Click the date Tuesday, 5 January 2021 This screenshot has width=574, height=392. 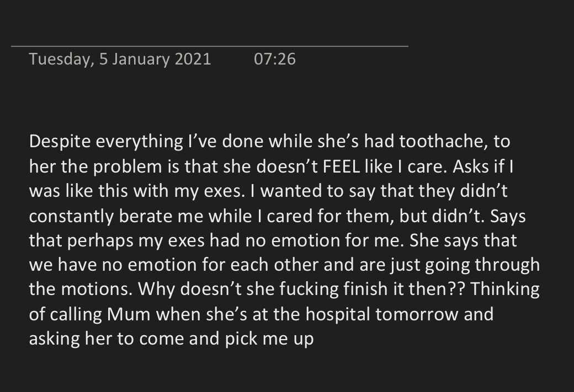coord(120,58)
